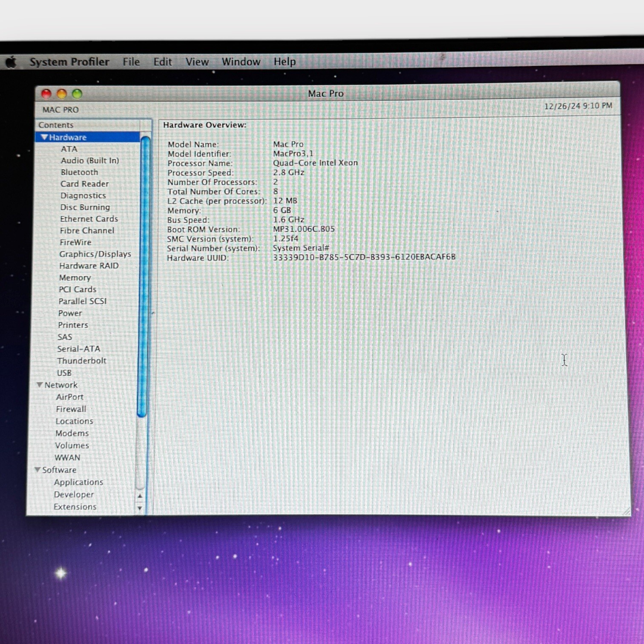Collapse the Hardware section triangle
The height and width of the screenshot is (644, 644).
click(x=44, y=137)
